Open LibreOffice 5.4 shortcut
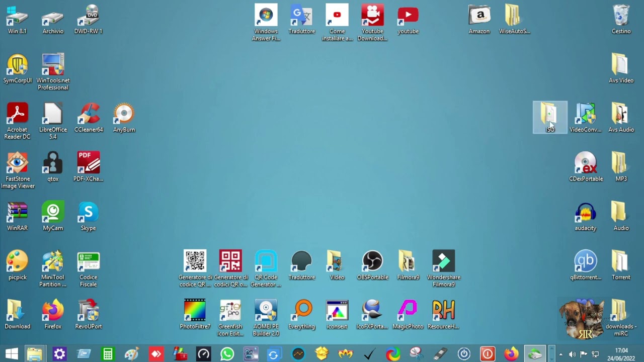 (53, 122)
